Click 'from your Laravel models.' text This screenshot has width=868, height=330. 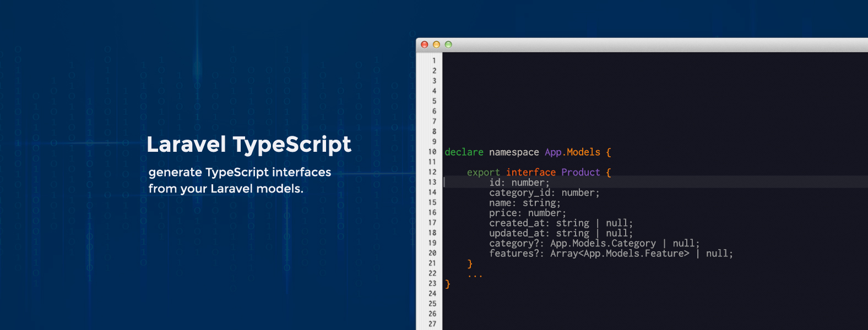[226, 189]
